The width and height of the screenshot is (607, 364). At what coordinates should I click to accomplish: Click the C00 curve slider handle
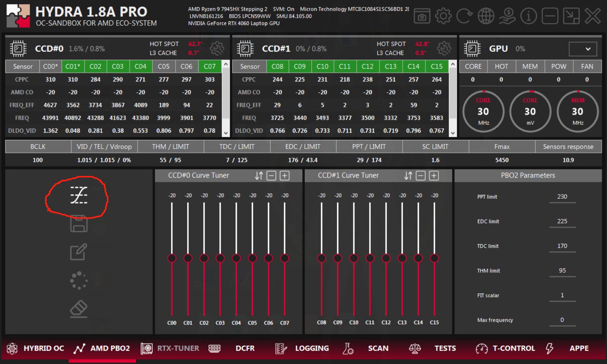point(172,258)
